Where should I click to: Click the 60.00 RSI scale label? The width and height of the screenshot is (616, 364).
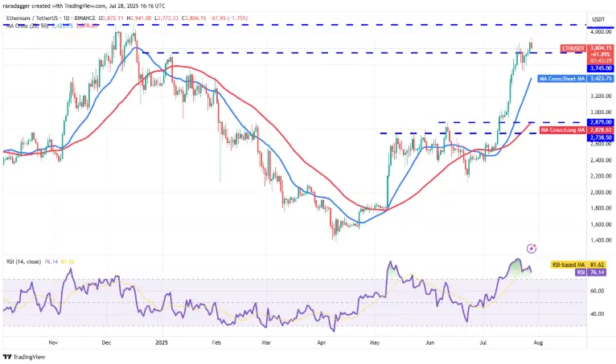point(598,291)
